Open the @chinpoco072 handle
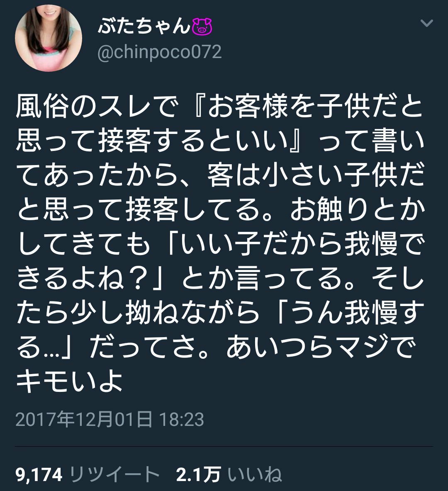Screen dimensions: 448x491 point(159,52)
